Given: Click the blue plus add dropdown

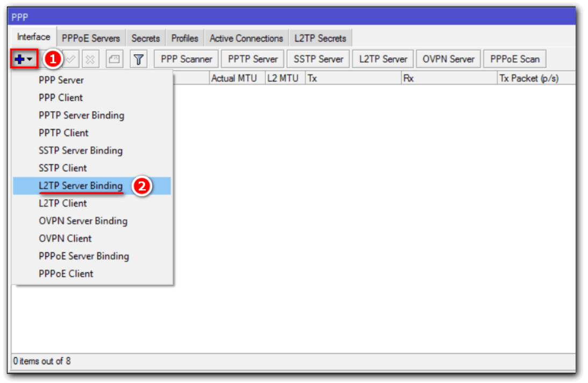Looking at the screenshot, I should [x=24, y=59].
